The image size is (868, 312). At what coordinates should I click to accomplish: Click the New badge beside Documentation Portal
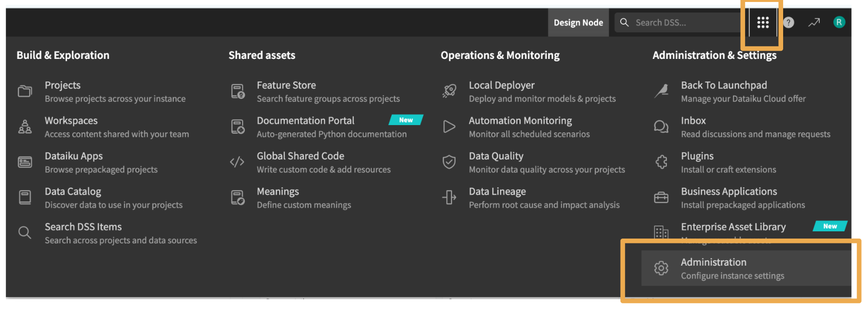point(406,120)
